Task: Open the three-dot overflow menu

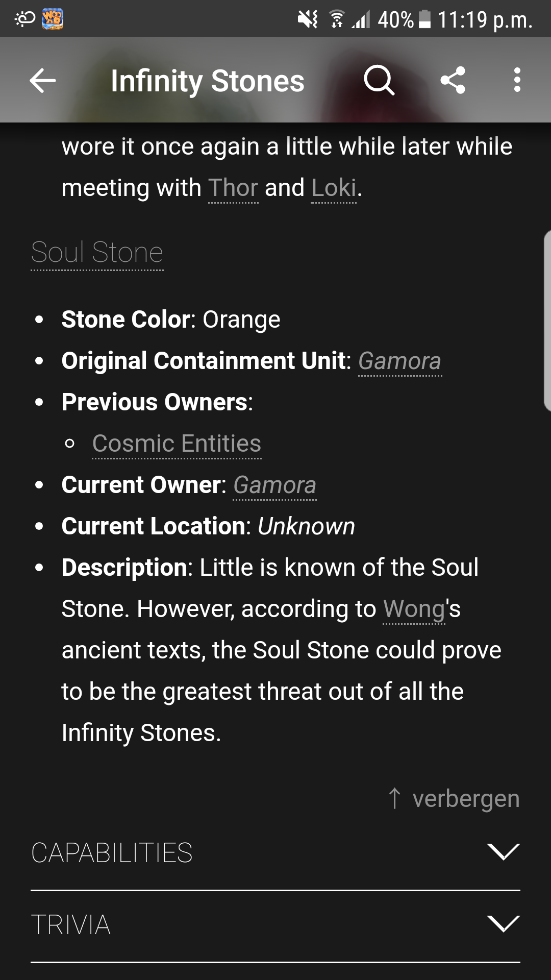Action: [x=517, y=81]
